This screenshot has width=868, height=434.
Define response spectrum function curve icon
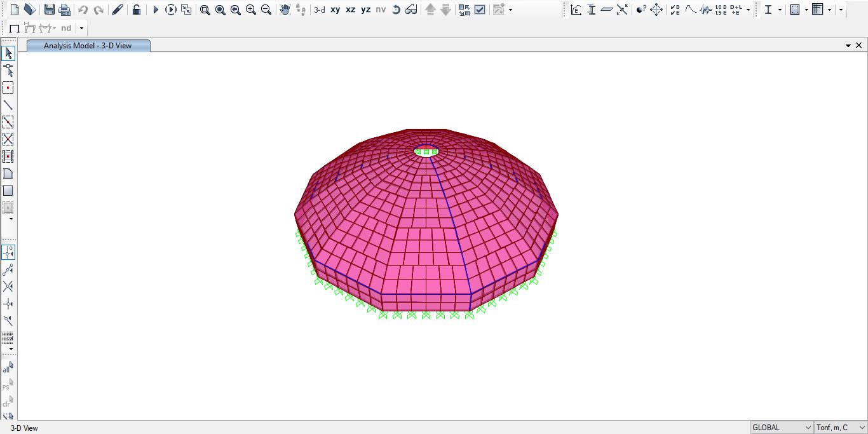pos(691,10)
